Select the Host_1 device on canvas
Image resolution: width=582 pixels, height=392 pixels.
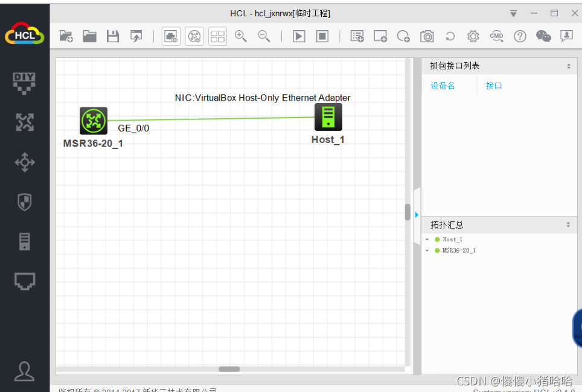pos(328,117)
